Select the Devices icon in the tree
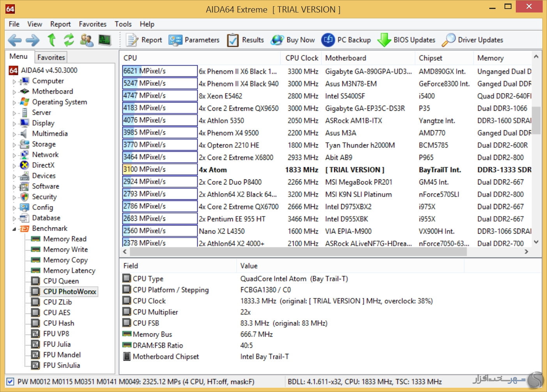 coord(24,176)
